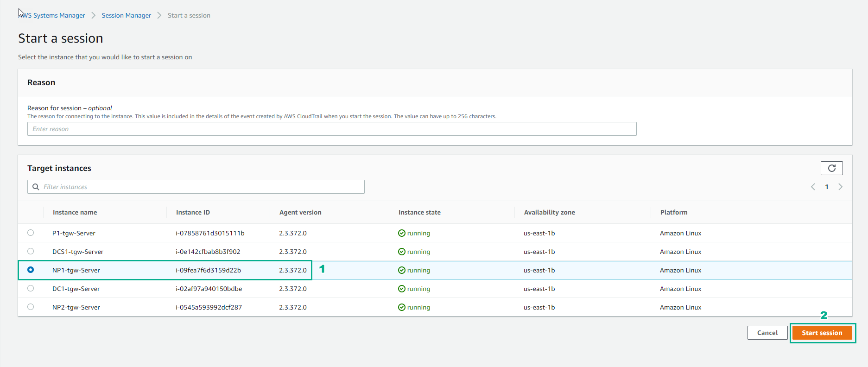
Task: Go to previous page arrow
Action: pyautogui.click(x=813, y=187)
